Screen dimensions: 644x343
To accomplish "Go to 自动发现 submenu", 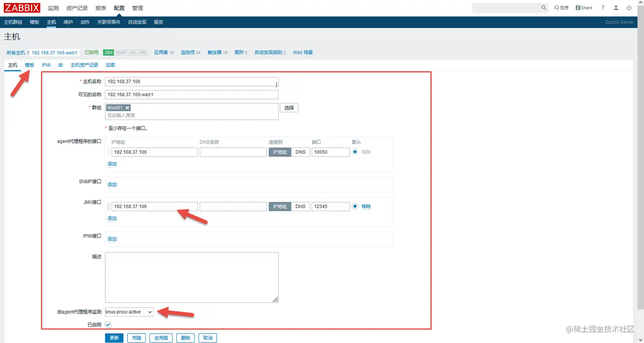I will coord(137,22).
